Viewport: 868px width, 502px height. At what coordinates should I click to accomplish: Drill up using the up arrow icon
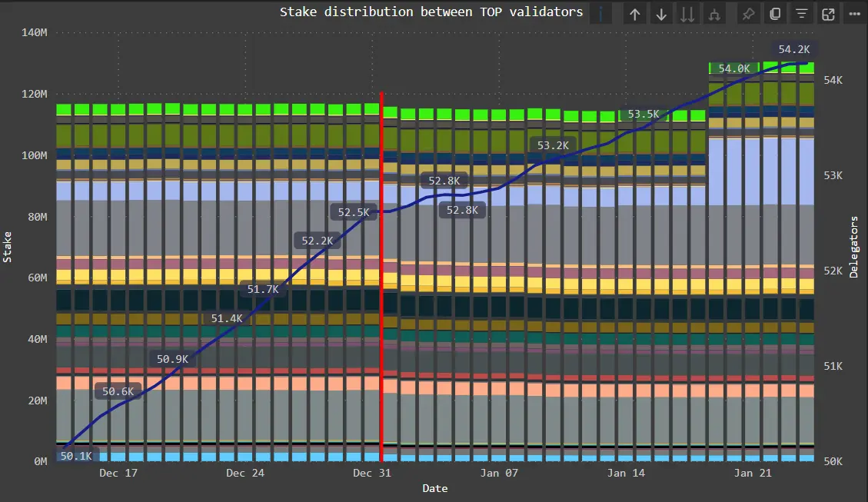pyautogui.click(x=634, y=15)
